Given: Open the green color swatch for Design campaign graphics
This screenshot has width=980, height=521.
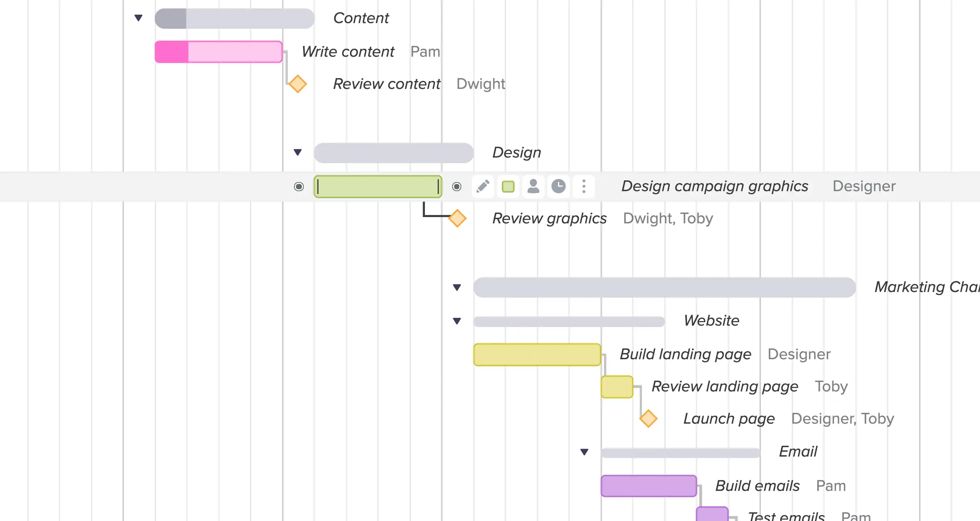Looking at the screenshot, I should tap(507, 187).
